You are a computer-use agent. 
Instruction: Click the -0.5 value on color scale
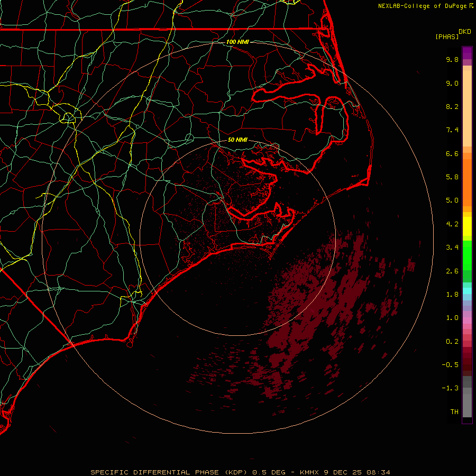[450, 365]
